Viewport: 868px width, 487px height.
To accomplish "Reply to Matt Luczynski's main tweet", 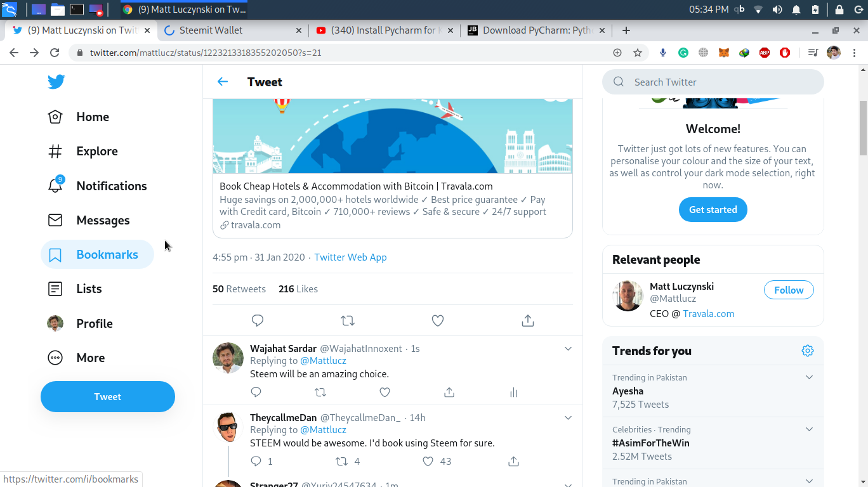I will pos(258,321).
